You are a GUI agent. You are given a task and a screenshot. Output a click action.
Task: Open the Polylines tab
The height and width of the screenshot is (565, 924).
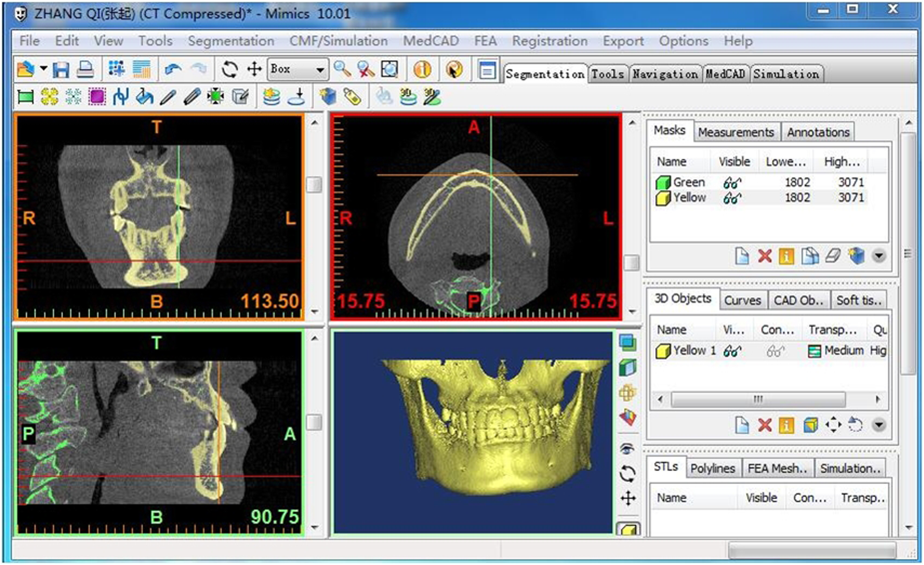pos(712,469)
